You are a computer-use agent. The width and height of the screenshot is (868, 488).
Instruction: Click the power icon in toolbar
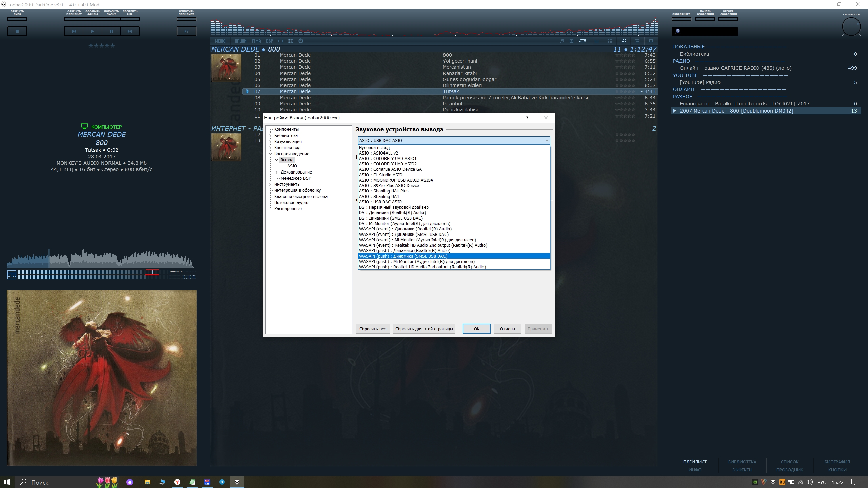point(301,41)
